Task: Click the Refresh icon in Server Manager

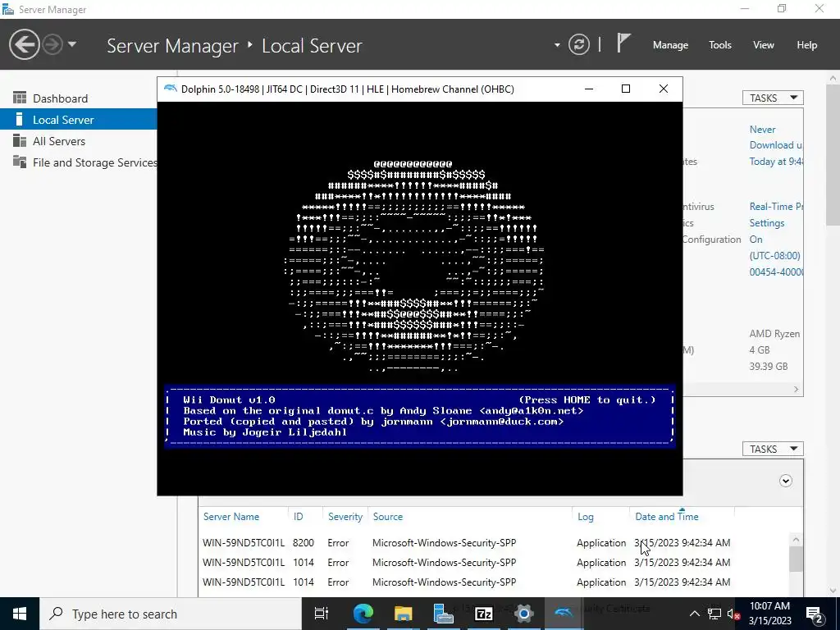Action: coord(579,44)
